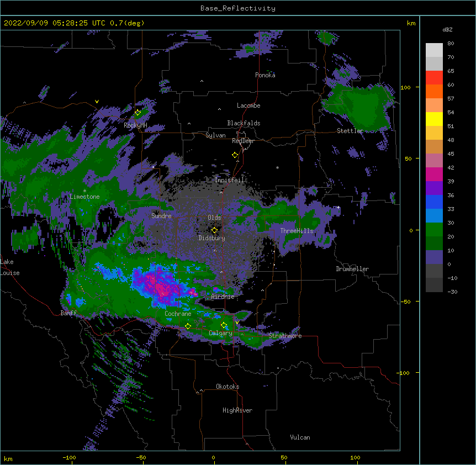Click yellow diamond marker between Olds and Didsbury
The width and height of the screenshot is (476, 465).
click(x=214, y=230)
